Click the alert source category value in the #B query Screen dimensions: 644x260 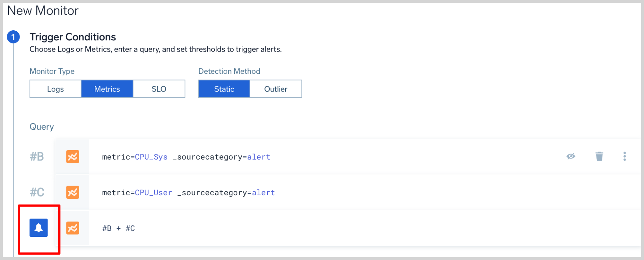tap(259, 157)
